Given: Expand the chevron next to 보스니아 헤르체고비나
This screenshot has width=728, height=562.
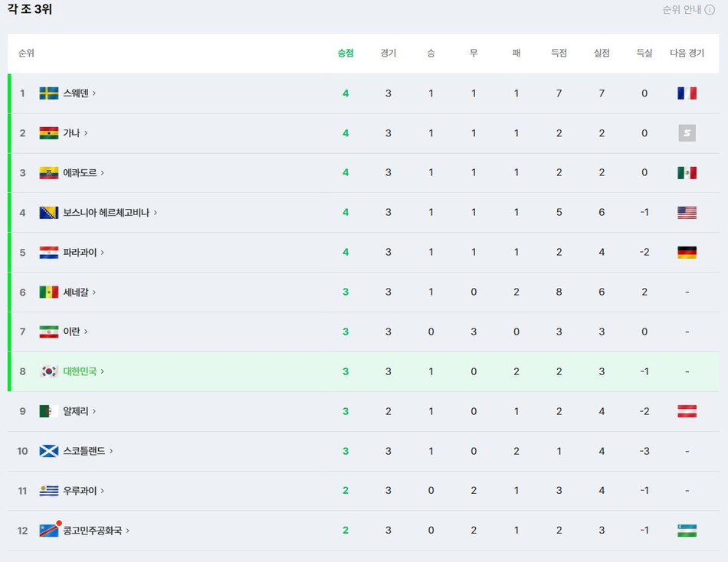Looking at the screenshot, I should click(x=156, y=213).
